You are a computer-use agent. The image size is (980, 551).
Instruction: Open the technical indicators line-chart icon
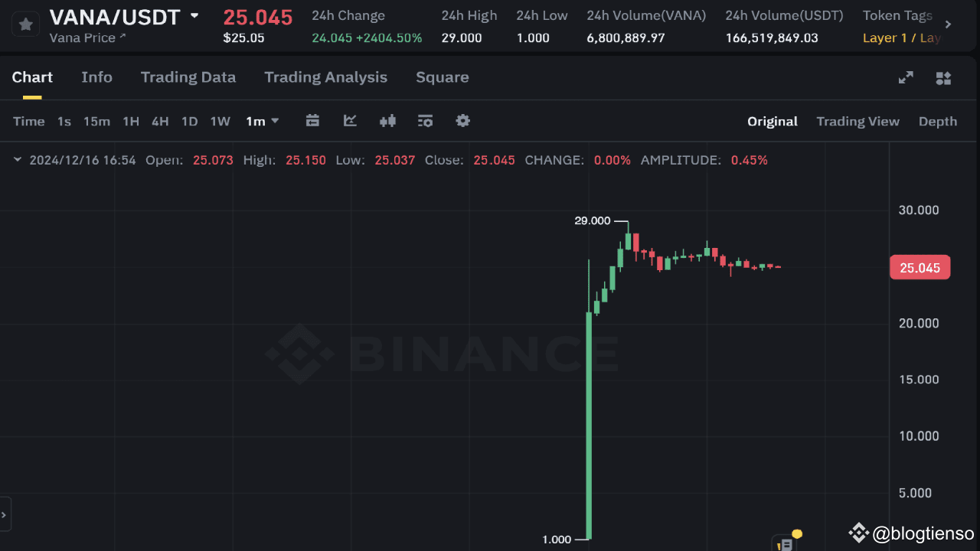(x=350, y=121)
